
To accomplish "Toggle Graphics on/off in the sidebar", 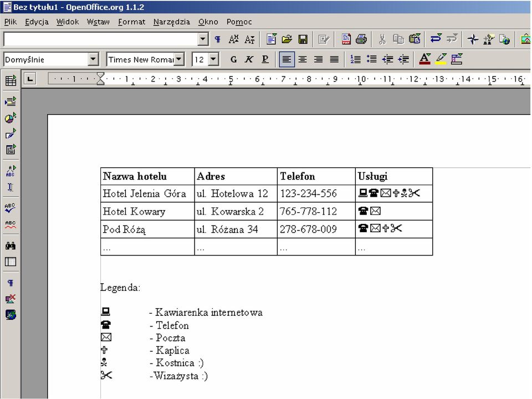I will 11,299.
